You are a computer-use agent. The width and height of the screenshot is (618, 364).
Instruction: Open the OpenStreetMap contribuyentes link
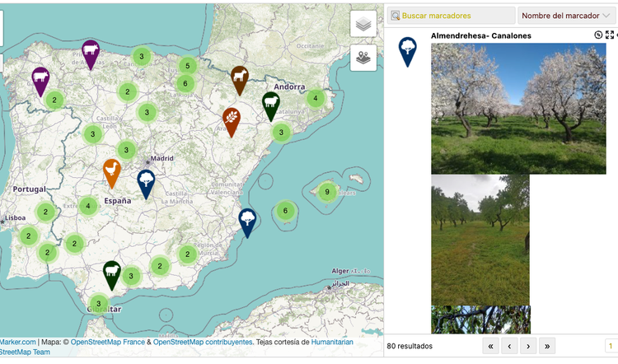[203, 342]
